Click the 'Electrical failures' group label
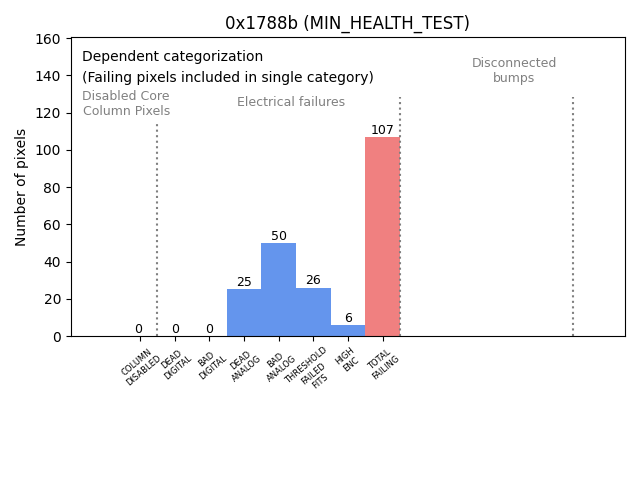Image resolution: width=640 pixels, height=480 pixels. (291, 102)
